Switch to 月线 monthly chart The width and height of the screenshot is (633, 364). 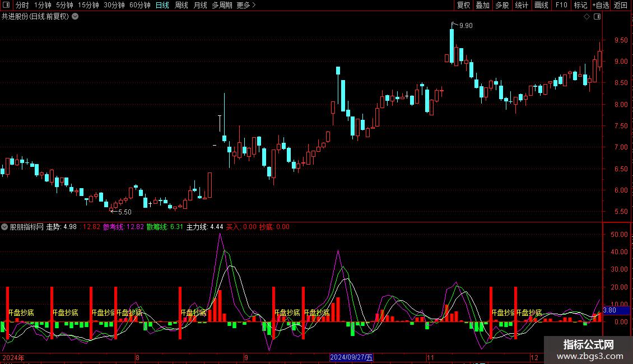[x=200, y=5]
